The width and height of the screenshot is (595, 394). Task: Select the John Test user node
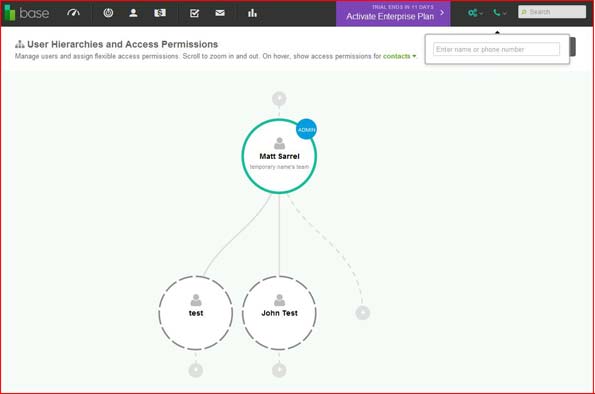pos(279,313)
